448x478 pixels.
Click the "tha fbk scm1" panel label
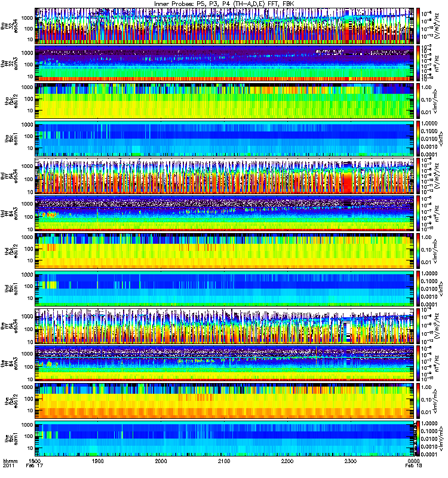point(11,139)
